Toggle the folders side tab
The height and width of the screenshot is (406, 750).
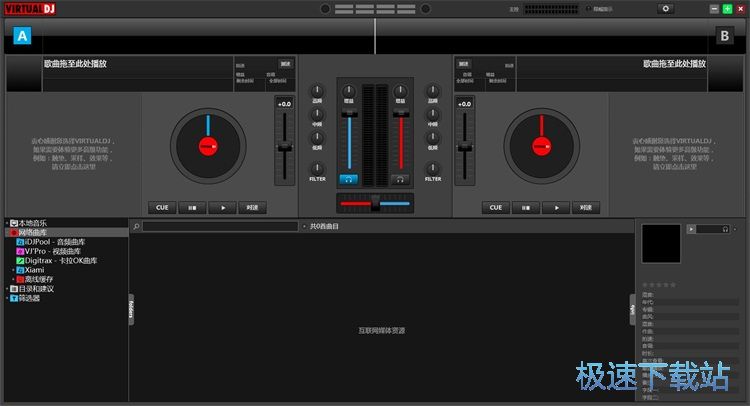[x=131, y=309]
